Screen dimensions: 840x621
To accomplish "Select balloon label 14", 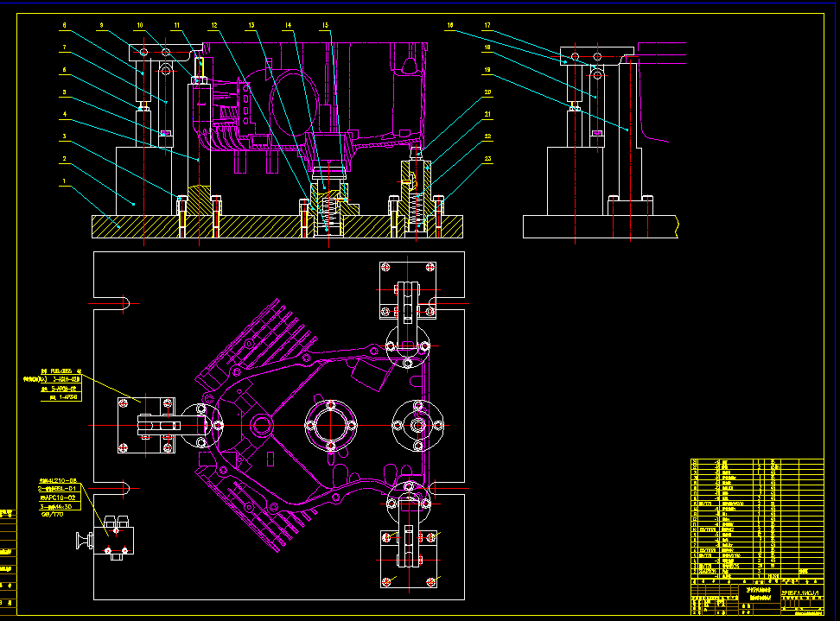I will coord(289,25).
